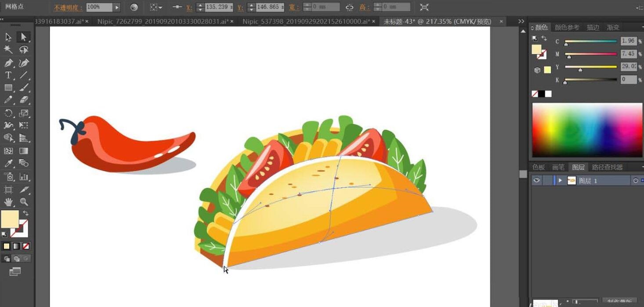Expand the hidden document tabs list
The width and height of the screenshot is (644, 307).
click(521, 21)
